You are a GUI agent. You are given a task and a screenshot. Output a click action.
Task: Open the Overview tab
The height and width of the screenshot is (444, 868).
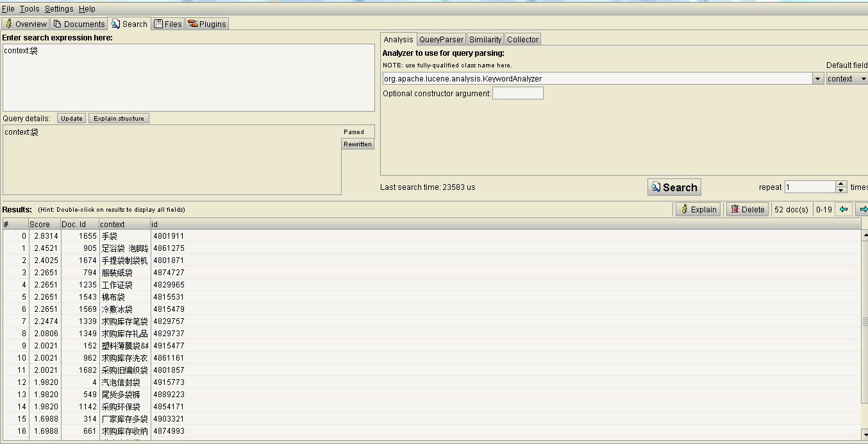(26, 24)
